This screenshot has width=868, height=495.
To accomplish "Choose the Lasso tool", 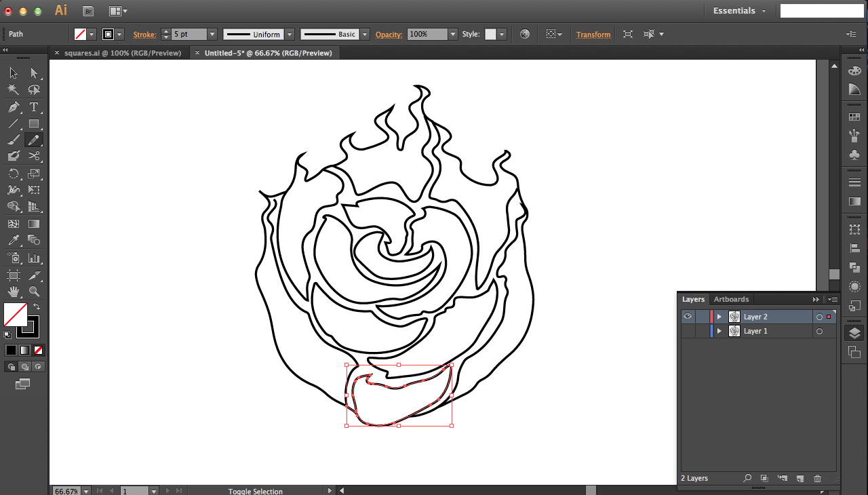I will click(34, 90).
